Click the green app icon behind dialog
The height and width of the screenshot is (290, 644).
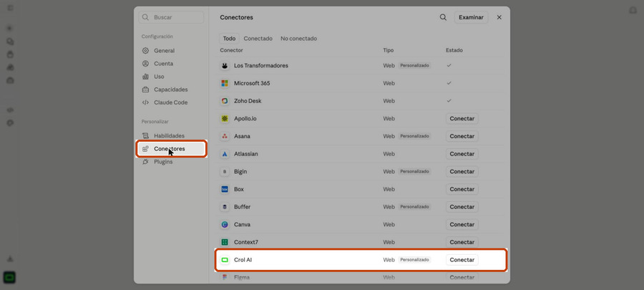pos(10,278)
